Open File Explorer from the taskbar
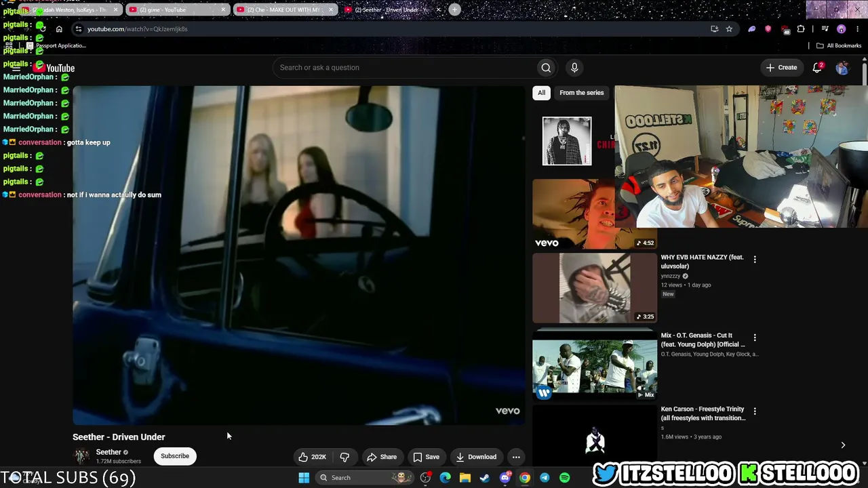The width and height of the screenshot is (868, 488). [465, 478]
